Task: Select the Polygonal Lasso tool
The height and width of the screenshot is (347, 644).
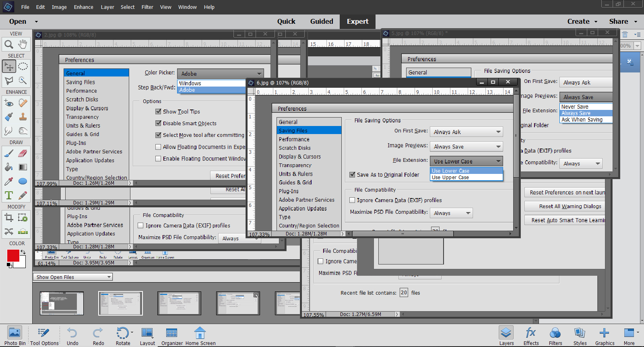Action: [x=9, y=81]
